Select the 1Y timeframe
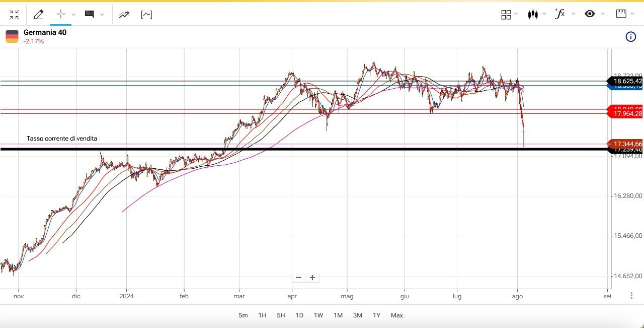Viewport: 644px width, 328px height. [x=376, y=315]
